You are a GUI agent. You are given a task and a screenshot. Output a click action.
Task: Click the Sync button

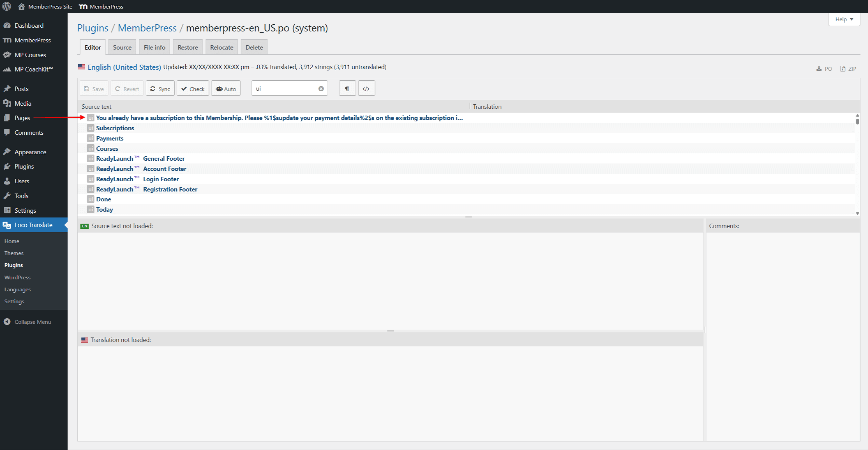coord(160,89)
